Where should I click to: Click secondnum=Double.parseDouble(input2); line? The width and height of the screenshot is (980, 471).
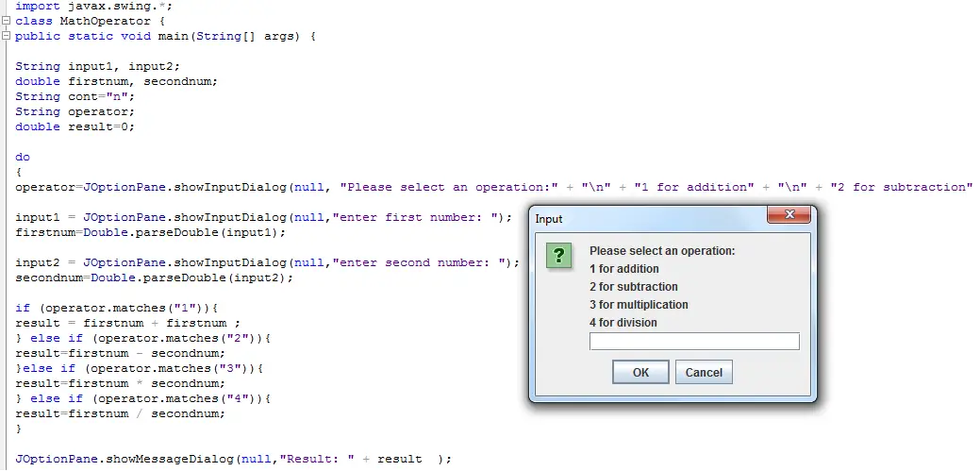point(154,278)
